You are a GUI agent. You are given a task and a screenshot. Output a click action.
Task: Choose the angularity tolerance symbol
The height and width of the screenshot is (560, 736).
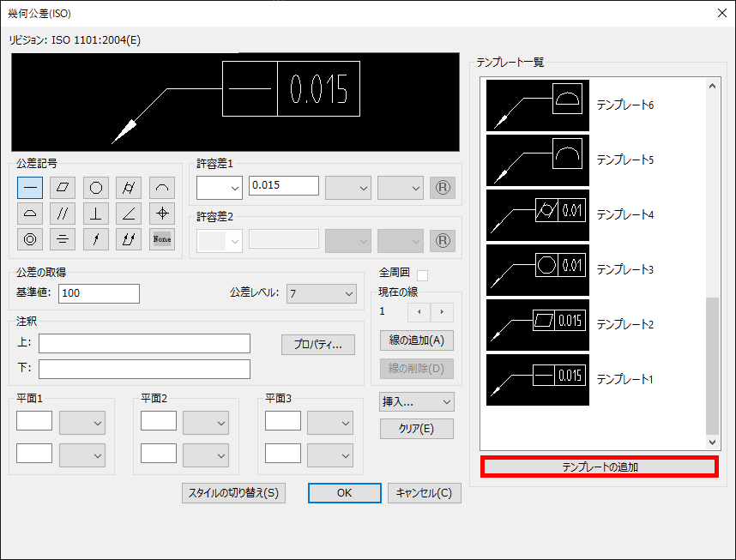(x=129, y=213)
